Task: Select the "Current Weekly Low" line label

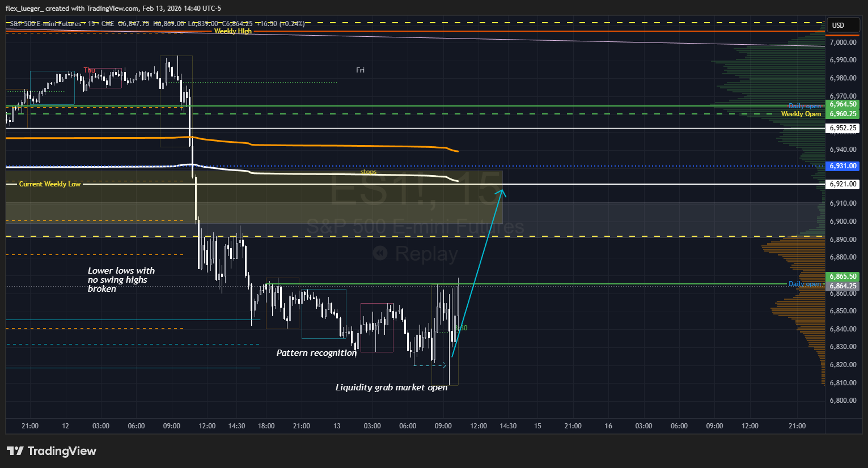Action: coord(50,184)
